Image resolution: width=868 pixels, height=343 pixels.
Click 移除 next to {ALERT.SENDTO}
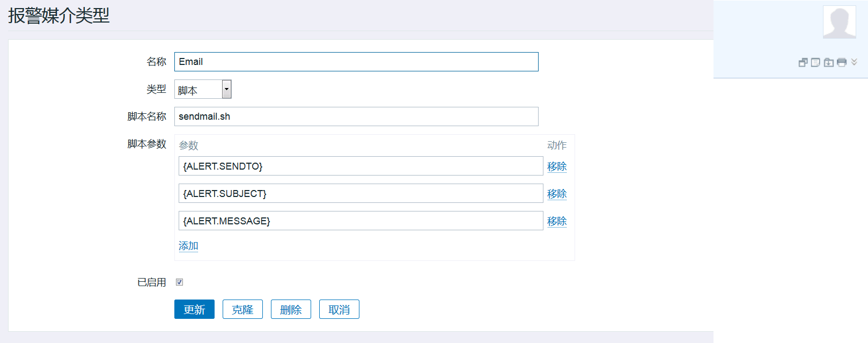pyautogui.click(x=557, y=166)
